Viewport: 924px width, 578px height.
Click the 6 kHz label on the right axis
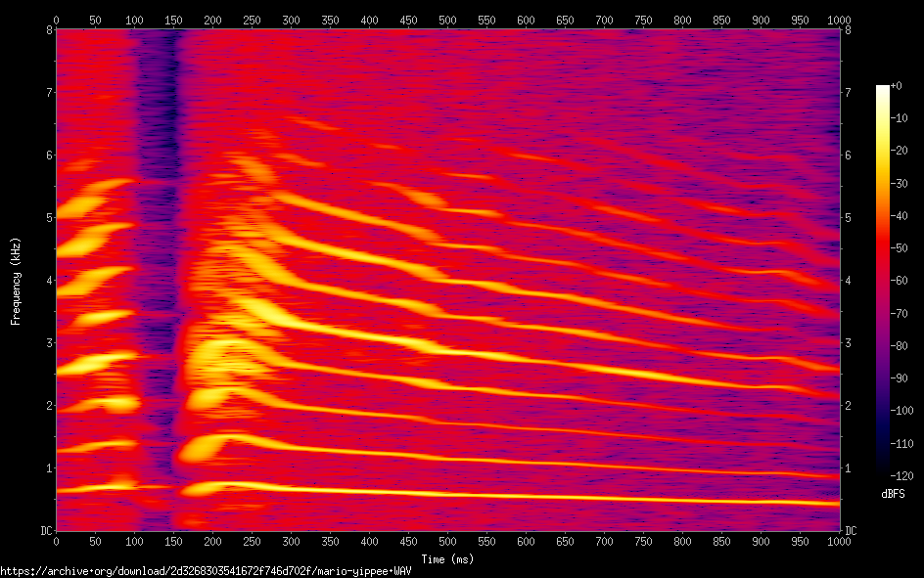848,156
